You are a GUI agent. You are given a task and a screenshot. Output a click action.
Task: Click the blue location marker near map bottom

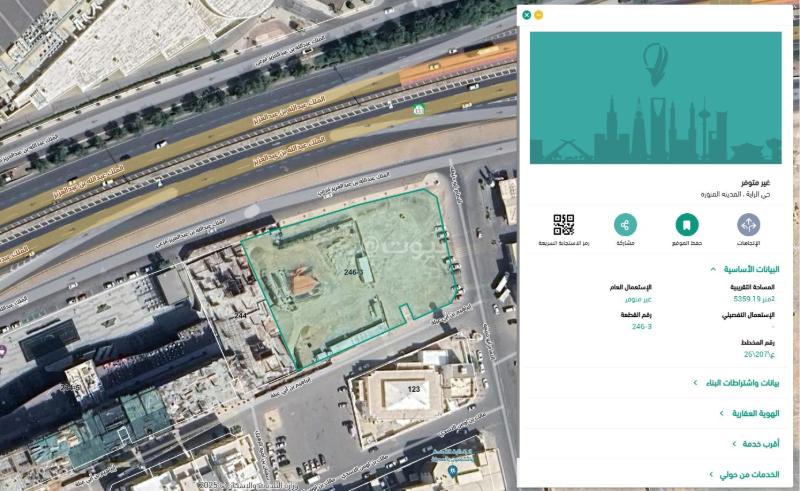(x=454, y=470)
